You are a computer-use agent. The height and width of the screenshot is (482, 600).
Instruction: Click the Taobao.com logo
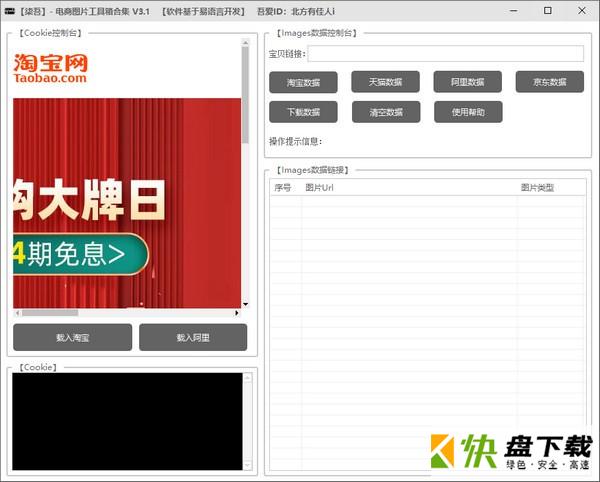tap(51, 68)
